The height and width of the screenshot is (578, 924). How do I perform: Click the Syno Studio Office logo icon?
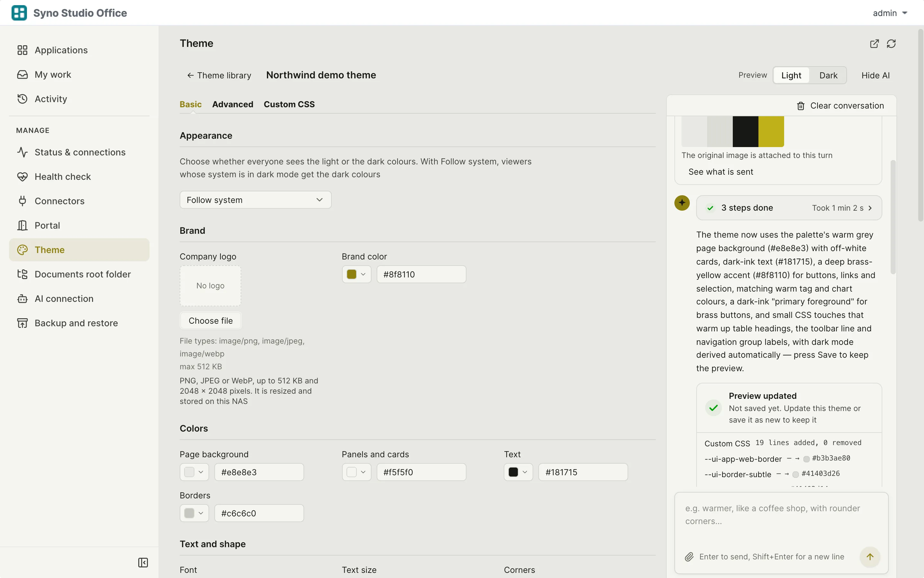pos(19,13)
